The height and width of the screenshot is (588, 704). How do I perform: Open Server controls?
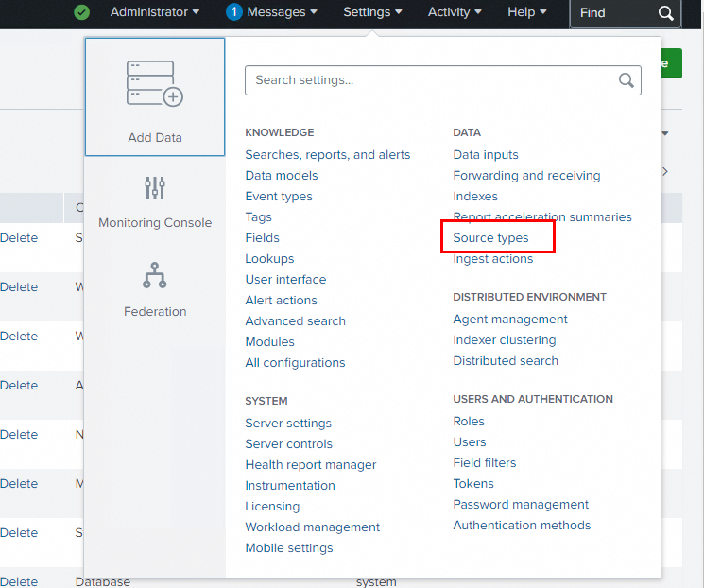pyautogui.click(x=289, y=443)
